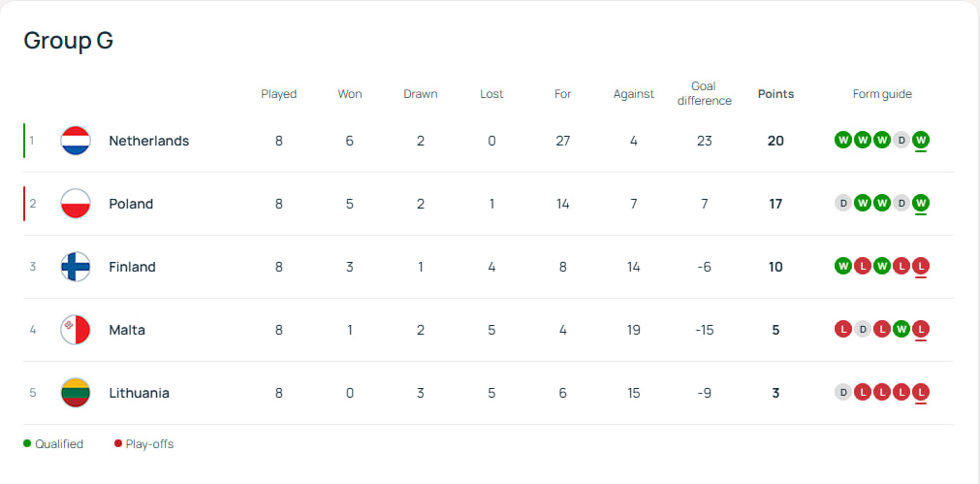Click the Points column header

pyautogui.click(x=775, y=94)
